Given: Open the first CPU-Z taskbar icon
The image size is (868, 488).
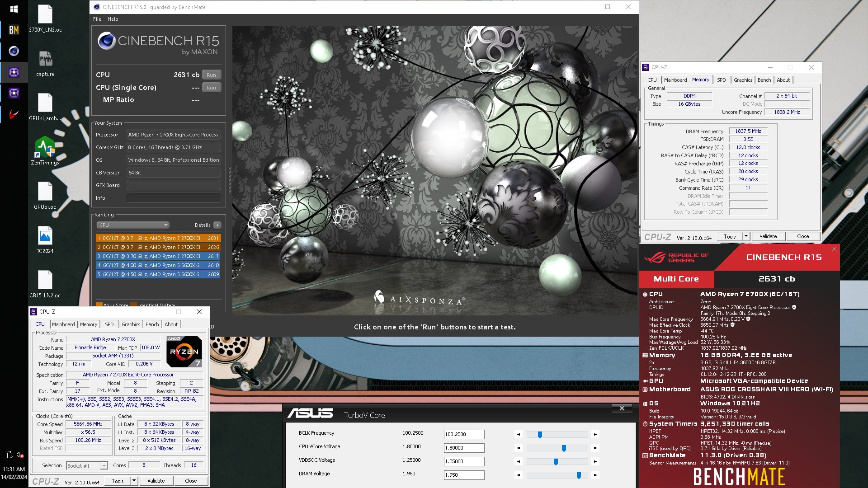Looking at the screenshot, I should tap(14, 72).
